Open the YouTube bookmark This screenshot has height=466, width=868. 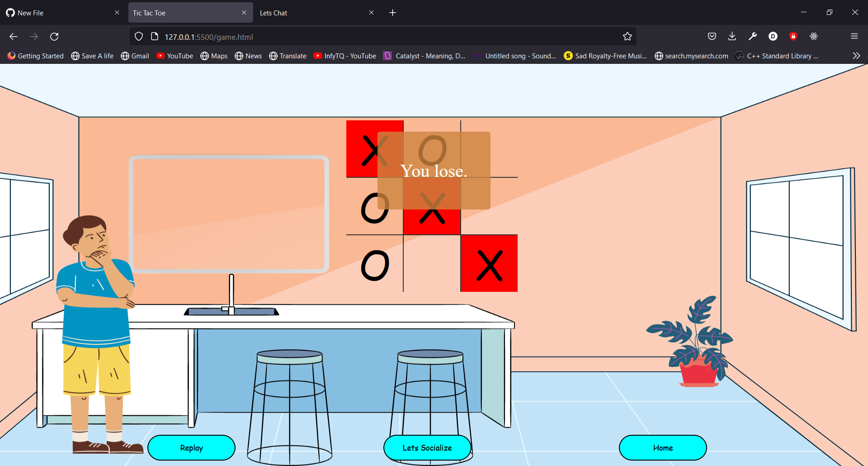[175, 56]
